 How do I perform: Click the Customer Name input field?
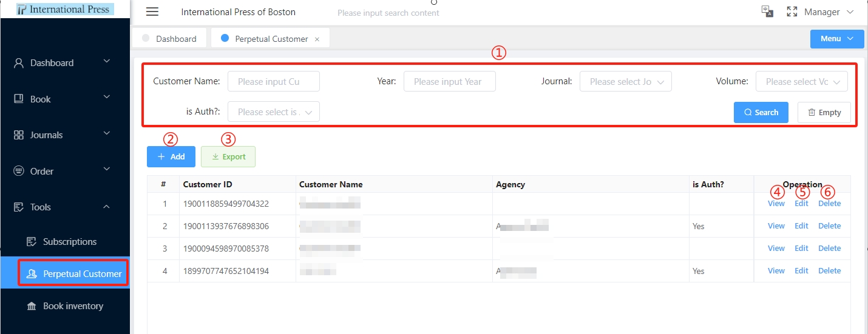click(273, 81)
